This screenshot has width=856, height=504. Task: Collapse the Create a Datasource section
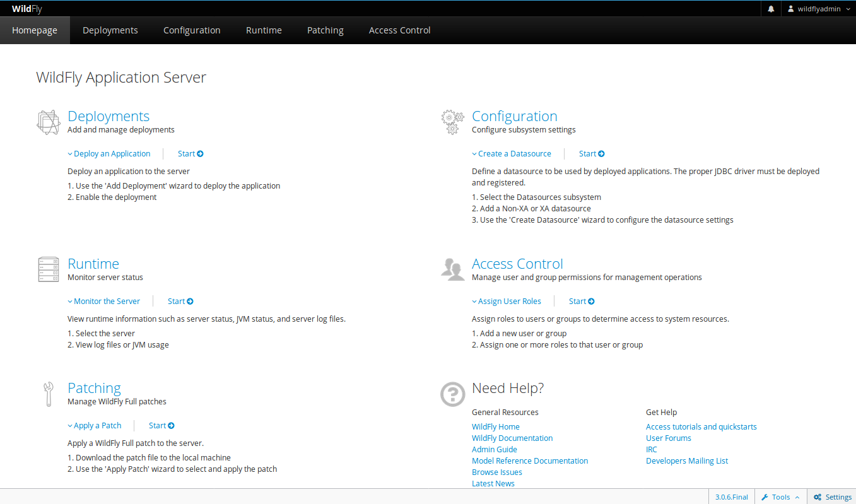coord(512,153)
